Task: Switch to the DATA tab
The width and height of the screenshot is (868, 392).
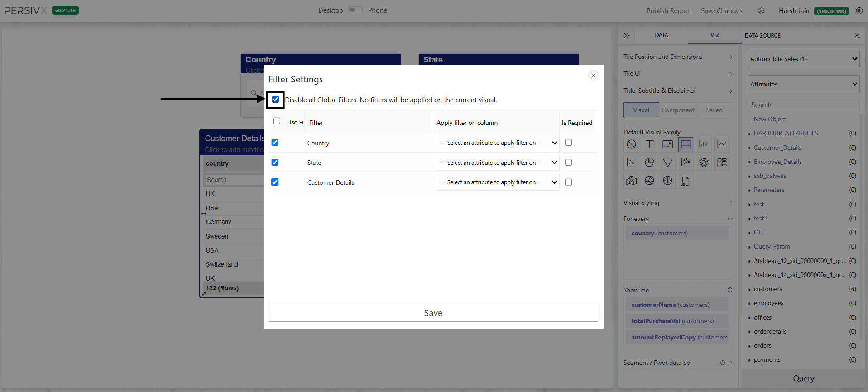Action: pyautogui.click(x=661, y=35)
